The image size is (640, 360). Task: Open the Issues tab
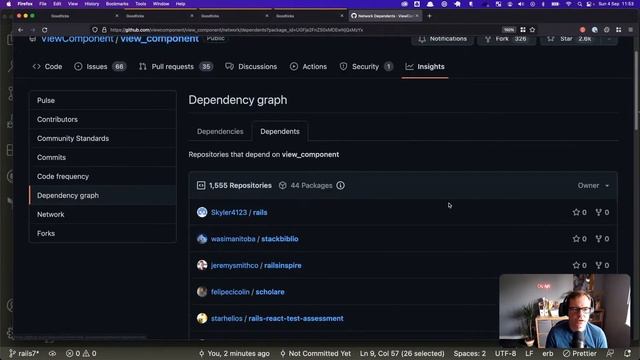(x=100, y=67)
